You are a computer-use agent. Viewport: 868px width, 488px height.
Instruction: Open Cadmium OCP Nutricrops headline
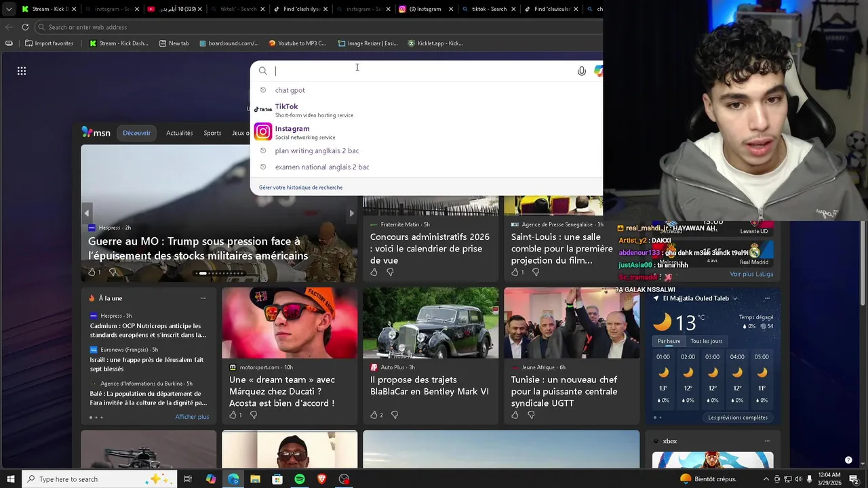[x=148, y=330]
